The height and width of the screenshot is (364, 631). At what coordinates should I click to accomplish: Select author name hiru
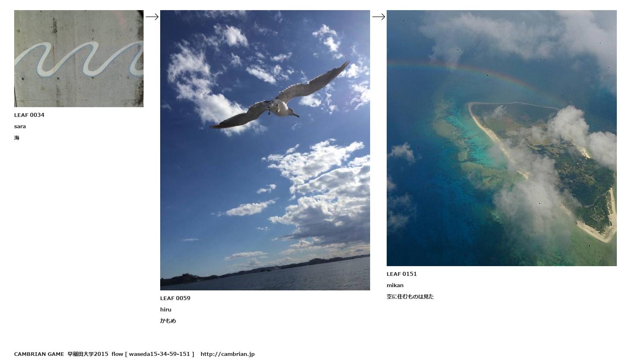pyautogui.click(x=166, y=309)
